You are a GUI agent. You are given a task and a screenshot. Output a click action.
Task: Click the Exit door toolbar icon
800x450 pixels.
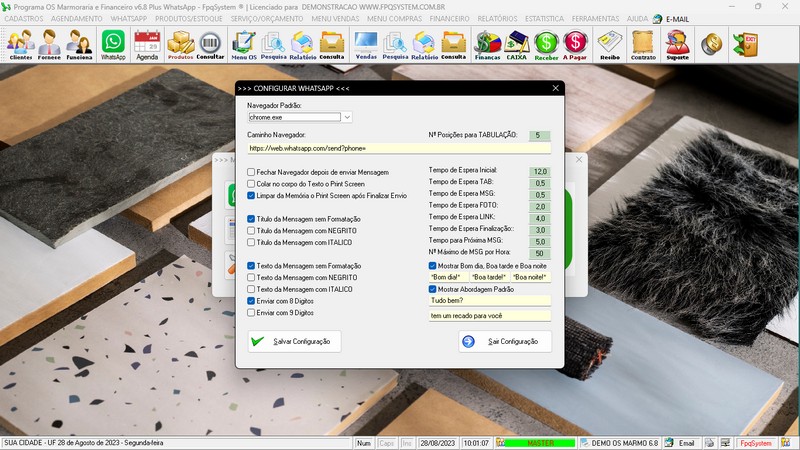(745, 44)
